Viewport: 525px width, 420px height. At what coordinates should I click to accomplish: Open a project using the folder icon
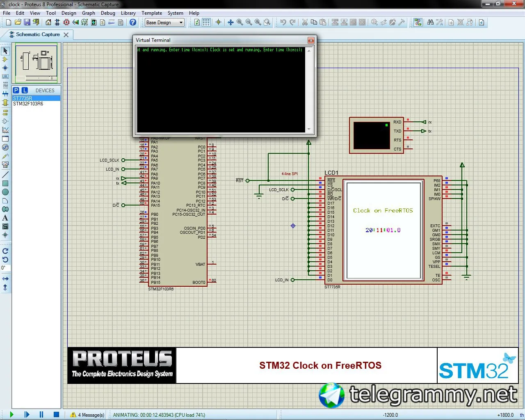tap(18, 23)
